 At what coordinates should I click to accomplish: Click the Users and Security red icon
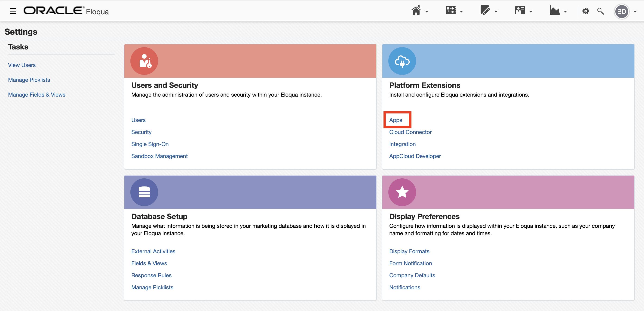tap(144, 61)
